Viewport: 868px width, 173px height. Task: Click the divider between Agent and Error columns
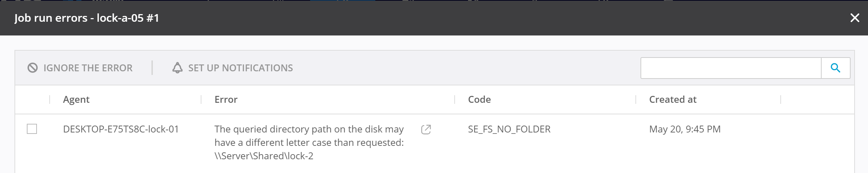[x=201, y=100]
